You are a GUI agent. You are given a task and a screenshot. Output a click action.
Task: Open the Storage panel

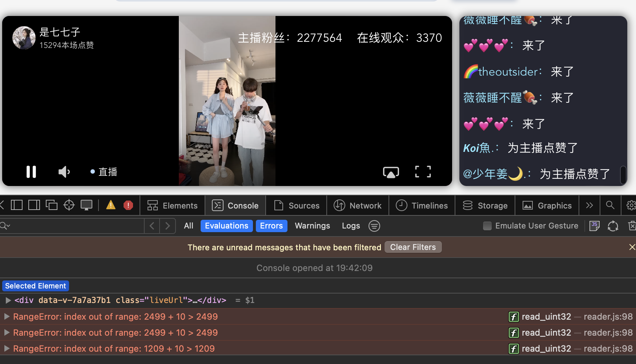(485, 205)
